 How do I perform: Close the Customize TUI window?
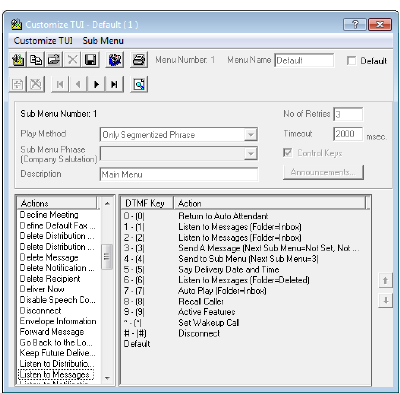pos(380,24)
